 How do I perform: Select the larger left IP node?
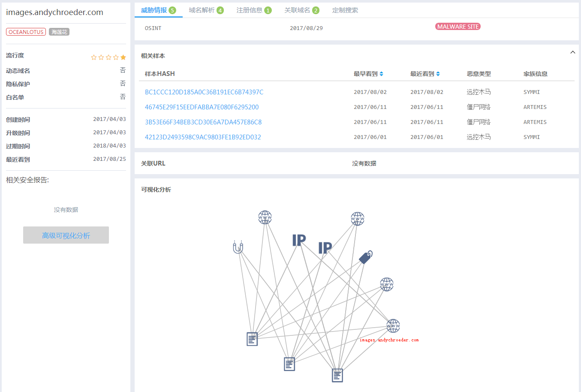[x=299, y=240]
